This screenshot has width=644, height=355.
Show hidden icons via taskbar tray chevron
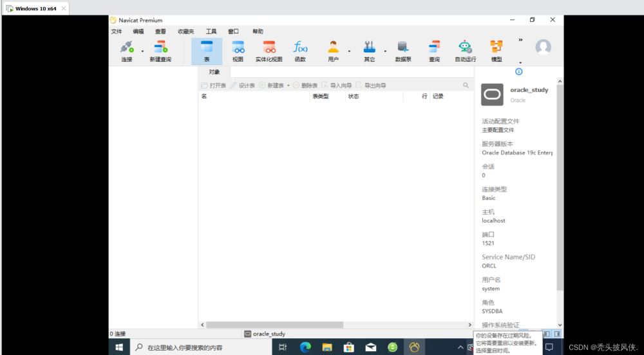click(x=460, y=347)
